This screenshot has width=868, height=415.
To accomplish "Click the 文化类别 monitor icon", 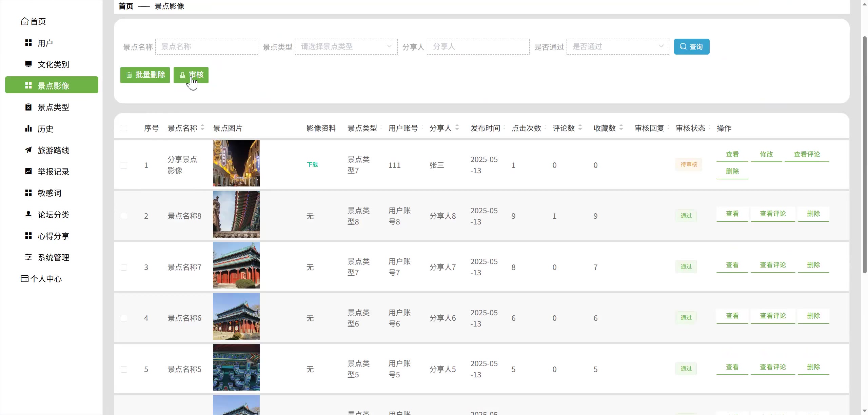I will pyautogui.click(x=28, y=64).
